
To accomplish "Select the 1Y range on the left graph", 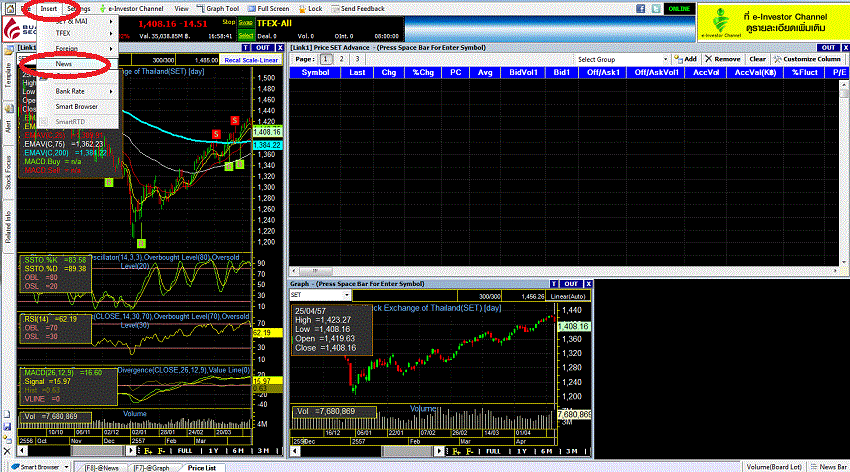I will pyautogui.click(x=213, y=451).
